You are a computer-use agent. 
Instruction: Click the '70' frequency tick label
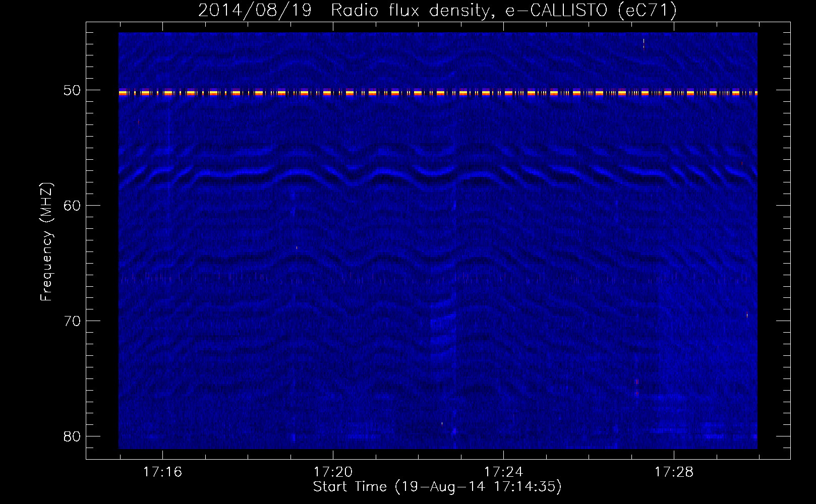72,321
